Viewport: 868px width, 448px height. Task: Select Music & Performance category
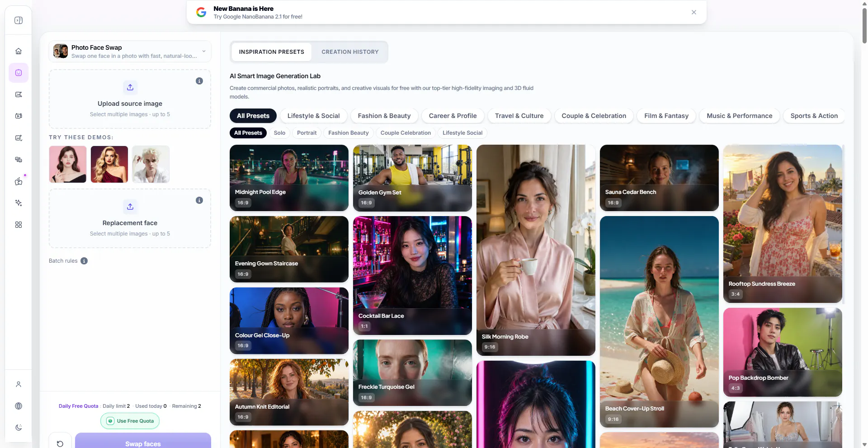[x=740, y=116]
